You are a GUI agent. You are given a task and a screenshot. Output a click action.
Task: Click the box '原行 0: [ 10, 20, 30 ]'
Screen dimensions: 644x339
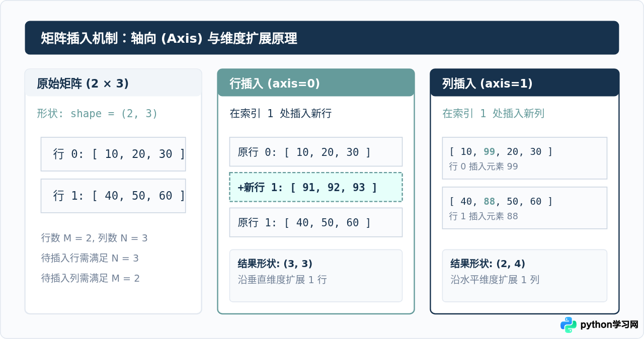(316, 152)
